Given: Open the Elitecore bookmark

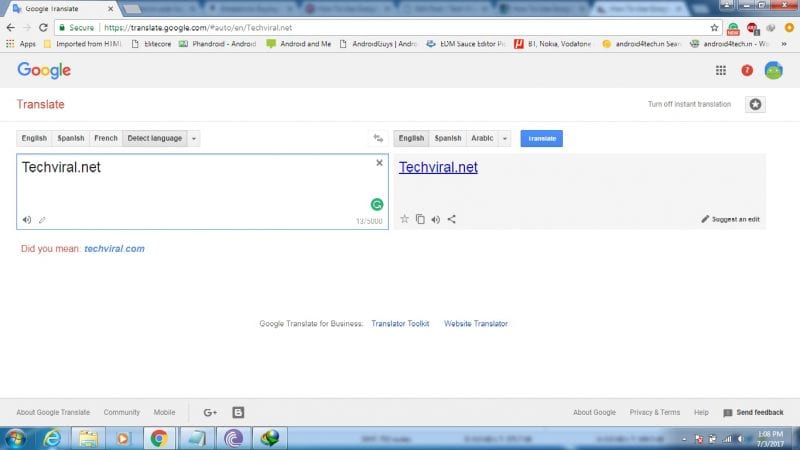Looking at the screenshot, I should pos(152,44).
